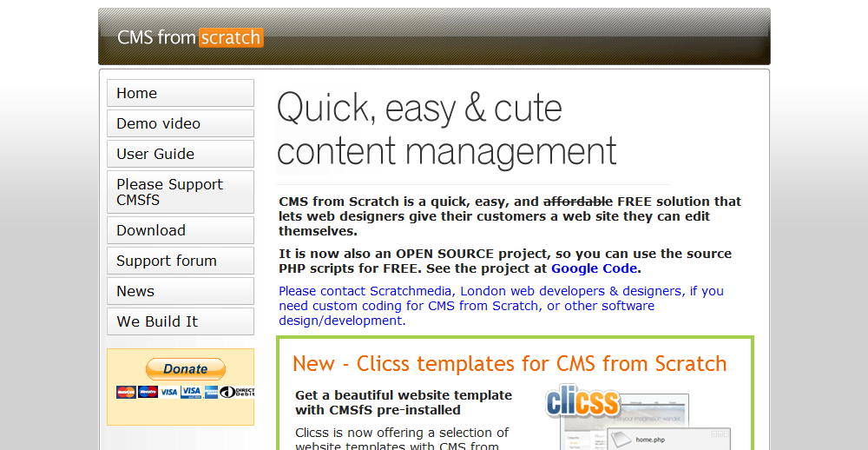868x450 pixels.
Task: Visit the Support forum
Action: 181,261
